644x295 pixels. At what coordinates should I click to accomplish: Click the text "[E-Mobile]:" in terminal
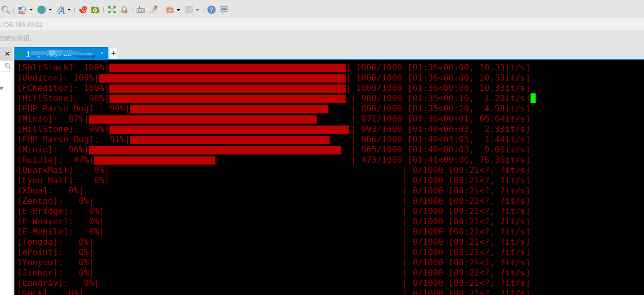[46, 232]
